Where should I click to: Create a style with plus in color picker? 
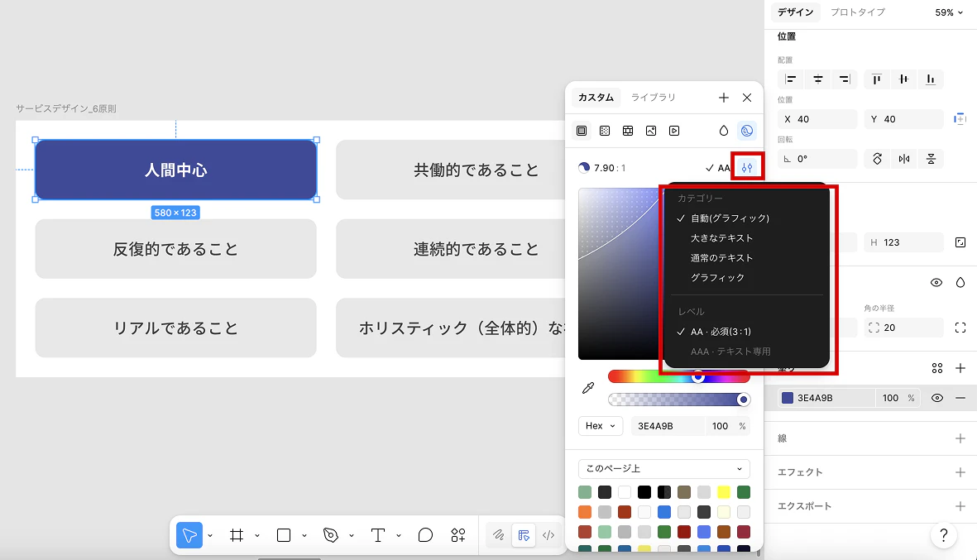723,98
